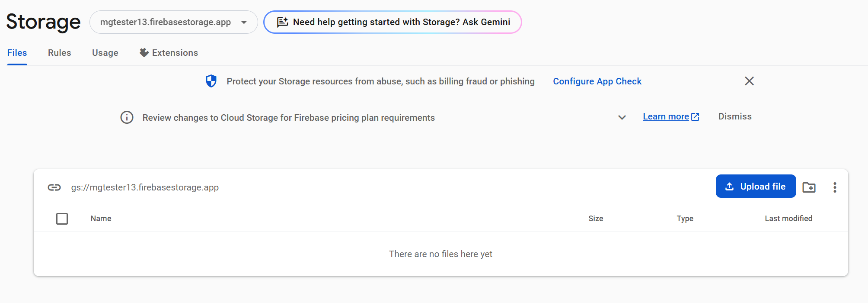
Task: Open the Configure App Check link
Action: pos(597,81)
